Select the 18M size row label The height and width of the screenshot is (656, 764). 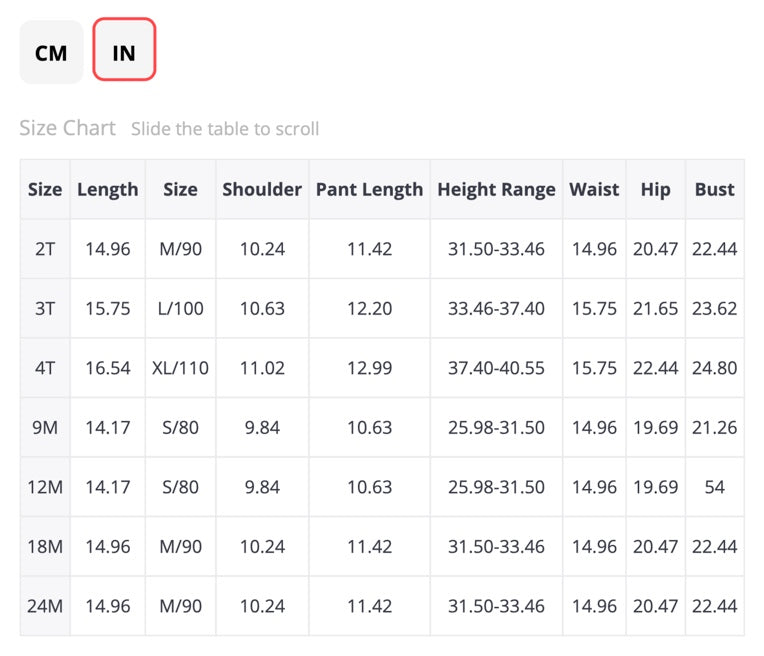coord(45,546)
